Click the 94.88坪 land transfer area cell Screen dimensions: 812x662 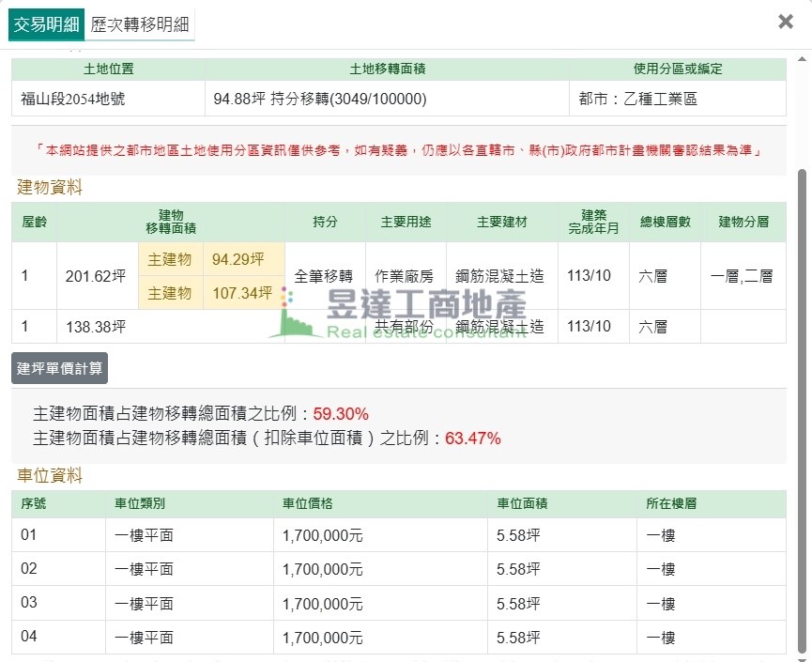[x=320, y=99]
